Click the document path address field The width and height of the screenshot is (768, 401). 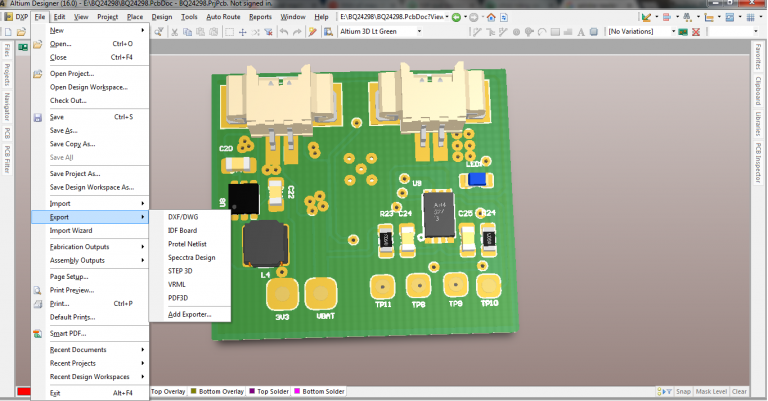point(392,18)
